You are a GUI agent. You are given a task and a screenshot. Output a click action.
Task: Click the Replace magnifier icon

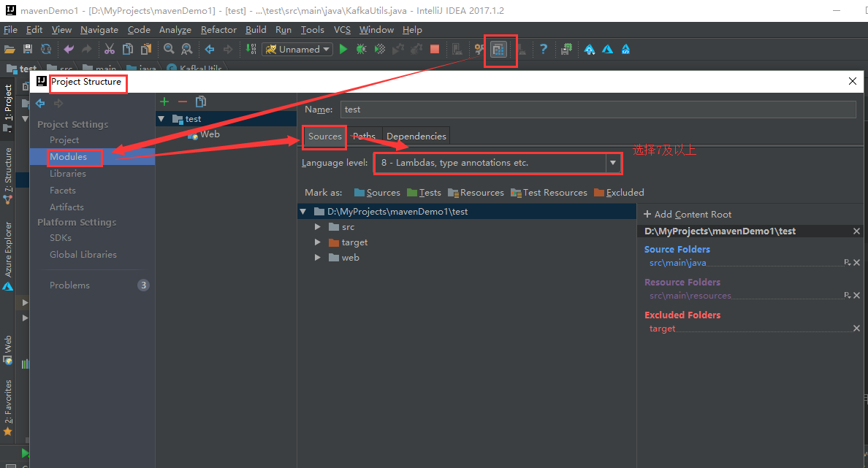click(x=187, y=49)
